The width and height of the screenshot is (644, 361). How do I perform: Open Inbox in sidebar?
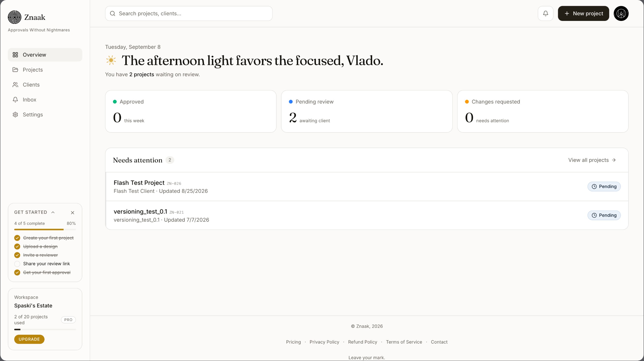(45, 100)
